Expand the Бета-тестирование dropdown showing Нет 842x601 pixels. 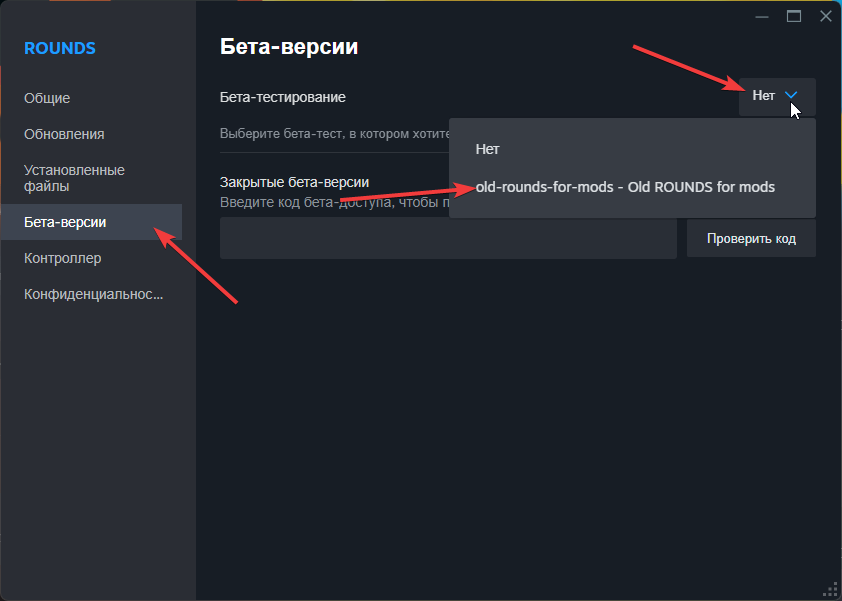777,97
